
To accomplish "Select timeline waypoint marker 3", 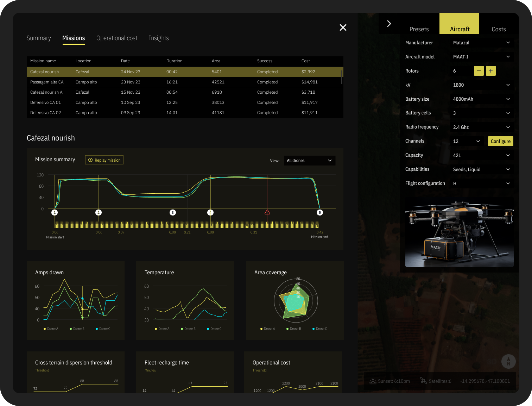I will [173, 212].
